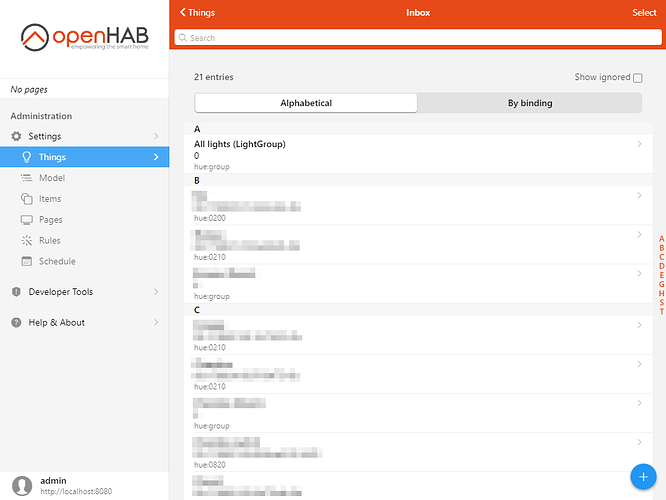Jump to letter H in index

click(x=661, y=293)
